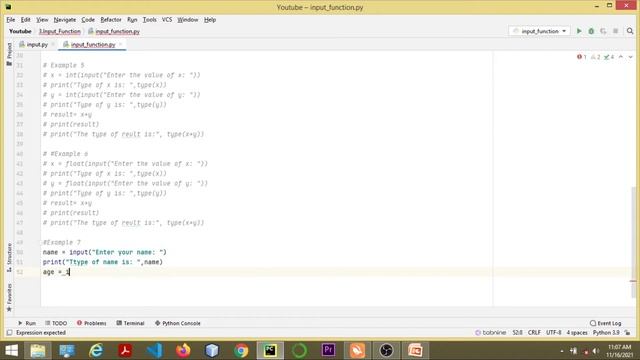
Task: Launch Internet Explorer from the taskbar
Action: click(96, 350)
